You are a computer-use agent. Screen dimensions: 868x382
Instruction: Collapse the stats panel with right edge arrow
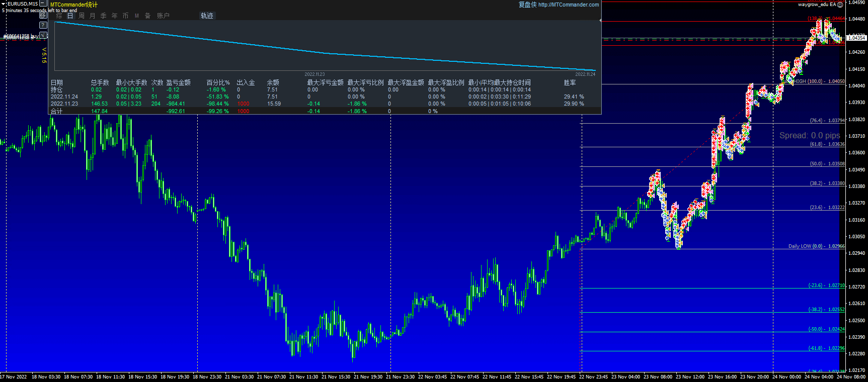pyautogui.click(x=600, y=20)
